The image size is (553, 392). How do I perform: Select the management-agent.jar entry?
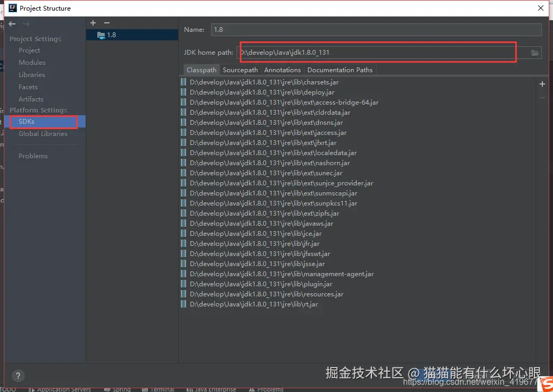[282, 274]
